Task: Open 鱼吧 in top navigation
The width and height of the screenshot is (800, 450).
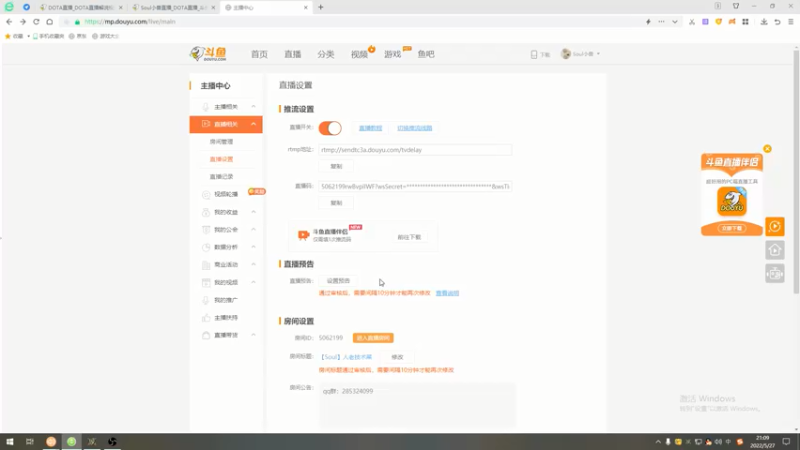Action: pos(426,54)
